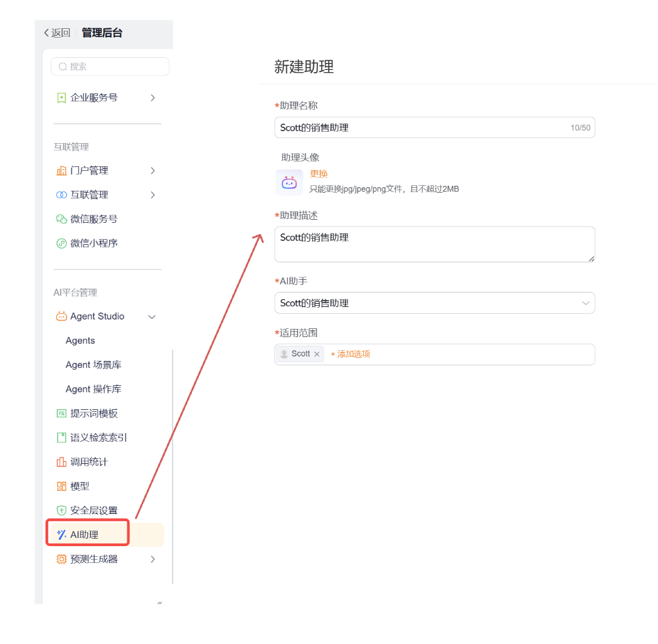The width and height of the screenshot is (658, 644).
Task: Click the 门户管理 building icon
Action: coord(61,171)
